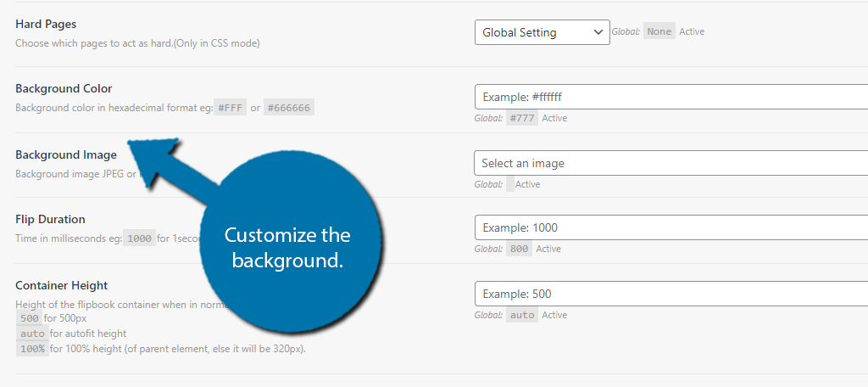Click the Container Height setting label
This screenshot has height=387, width=868.
point(61,285)
